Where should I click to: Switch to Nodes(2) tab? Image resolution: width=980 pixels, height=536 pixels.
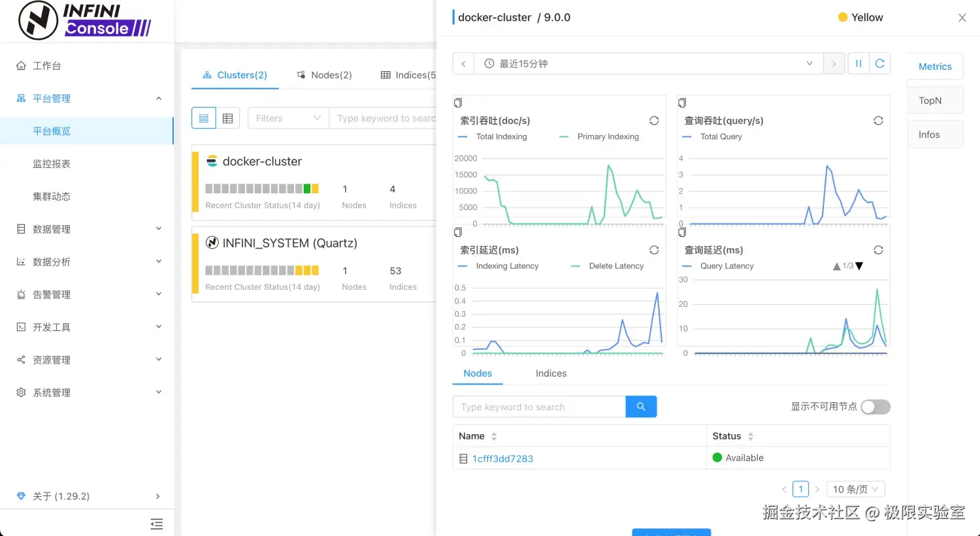point(325,75)
